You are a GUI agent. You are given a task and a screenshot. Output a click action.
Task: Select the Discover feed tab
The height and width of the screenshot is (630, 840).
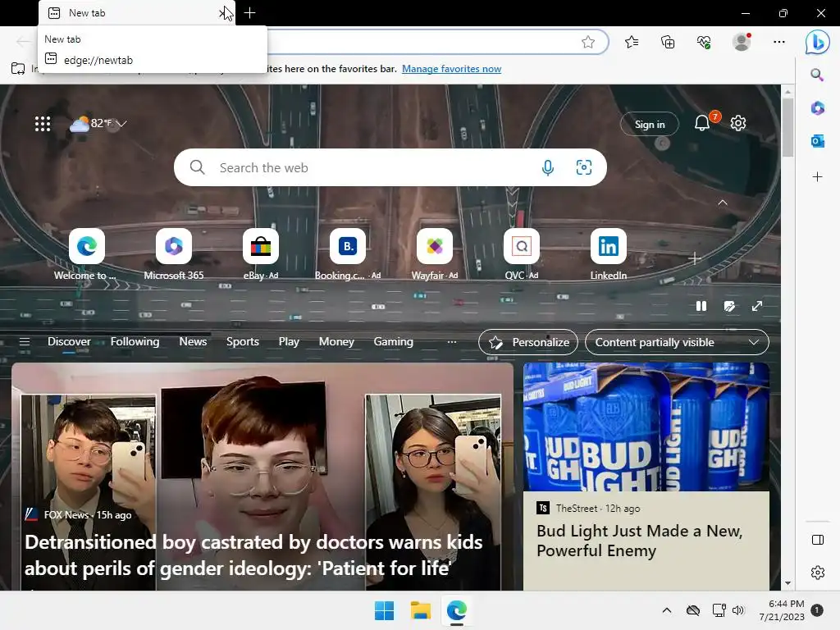[69, 342]
